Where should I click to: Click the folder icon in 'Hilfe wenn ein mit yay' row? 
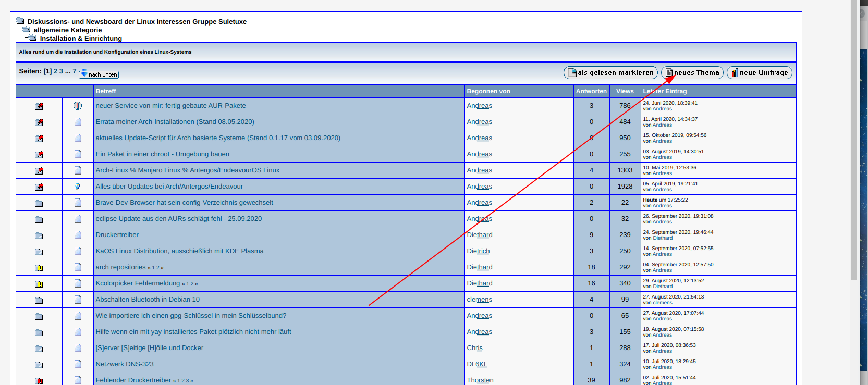pyautogui.click(x=39, y=332)
